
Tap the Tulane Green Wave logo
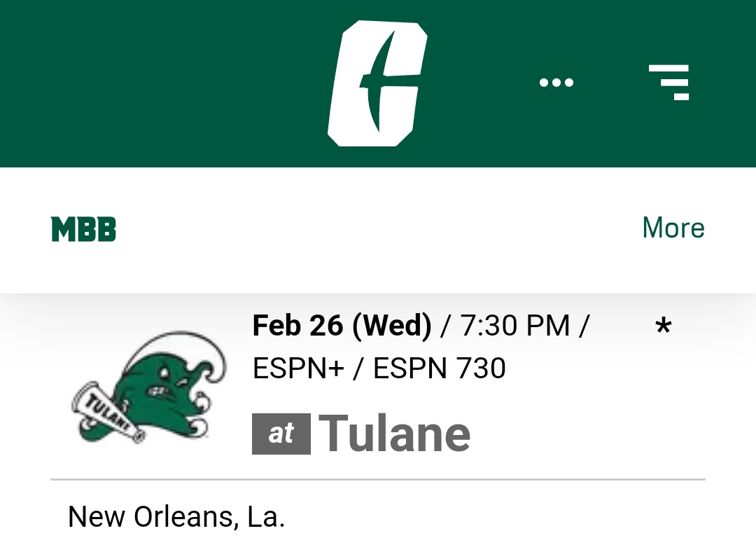point(150,387)
